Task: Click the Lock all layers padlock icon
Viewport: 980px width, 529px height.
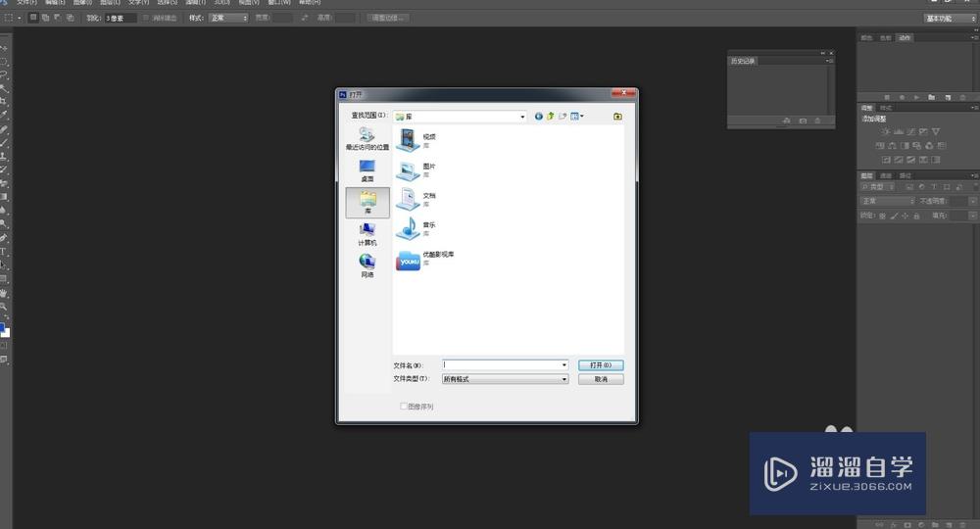Action: point(917,216)
